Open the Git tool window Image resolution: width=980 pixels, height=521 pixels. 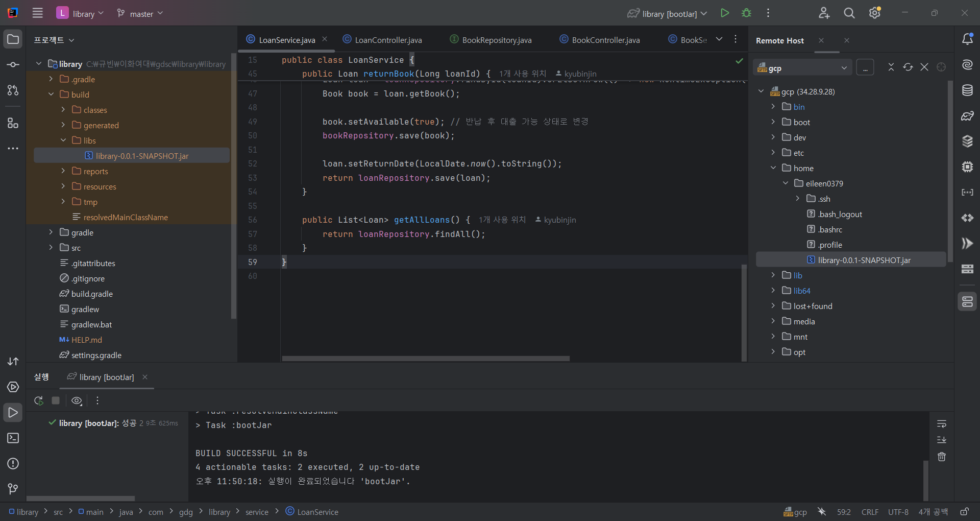(13, 489)
